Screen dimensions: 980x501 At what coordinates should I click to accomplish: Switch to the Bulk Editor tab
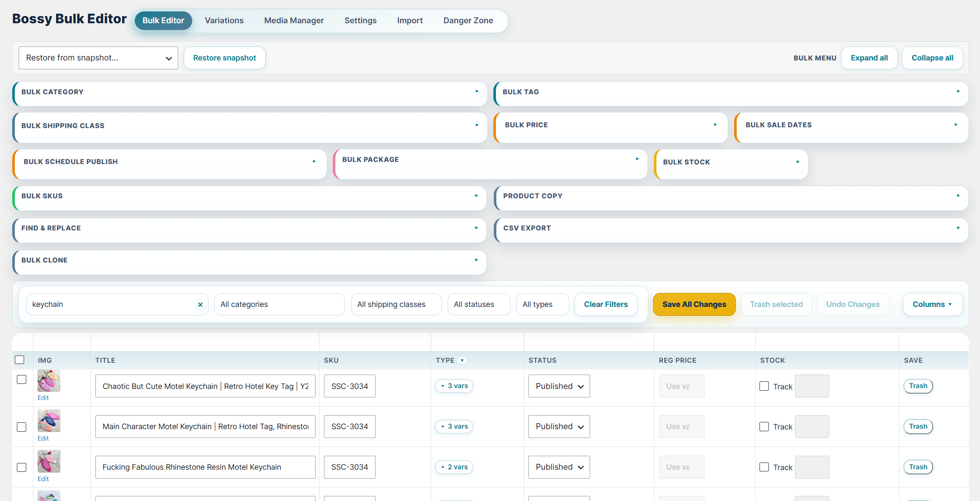(163, 21)
